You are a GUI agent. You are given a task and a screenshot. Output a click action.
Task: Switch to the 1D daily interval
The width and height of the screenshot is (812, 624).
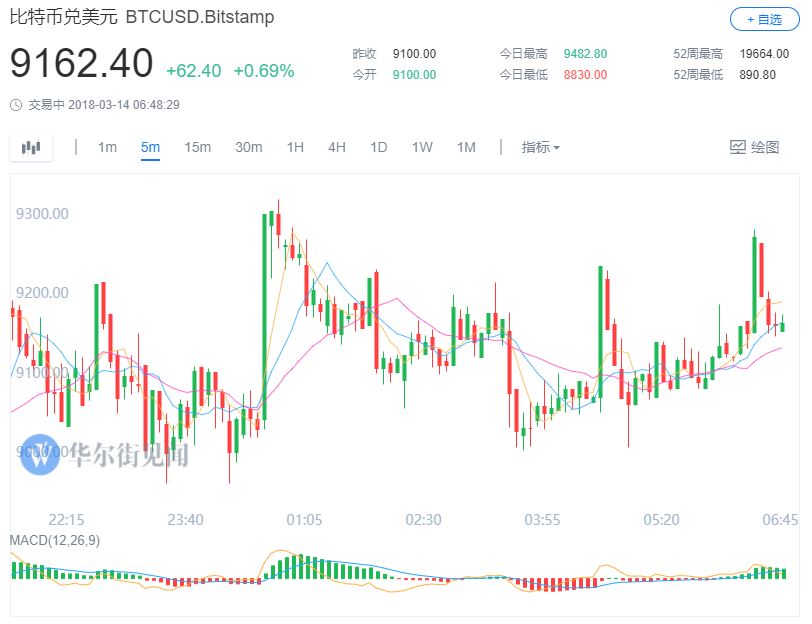[x=379, y=148]
